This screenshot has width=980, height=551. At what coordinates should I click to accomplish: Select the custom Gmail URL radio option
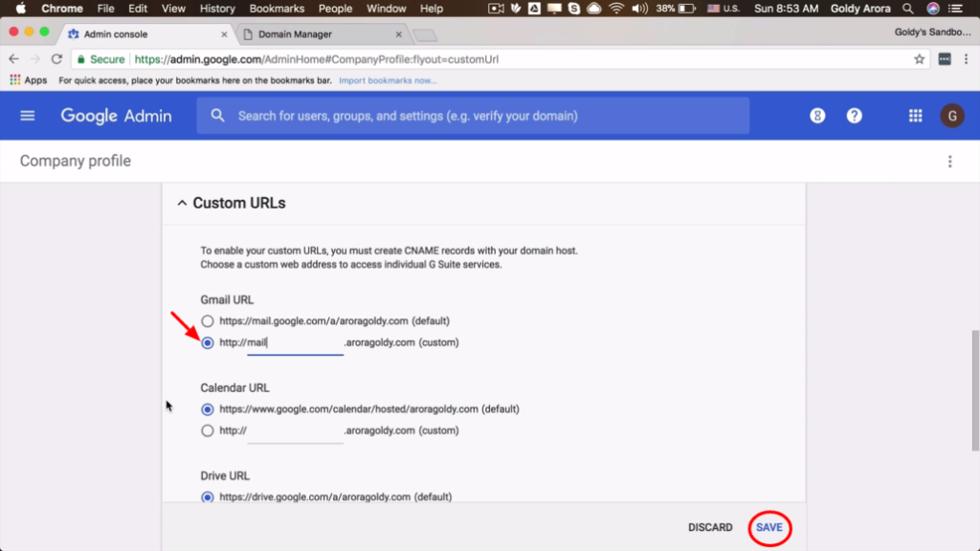click(208, 342)
